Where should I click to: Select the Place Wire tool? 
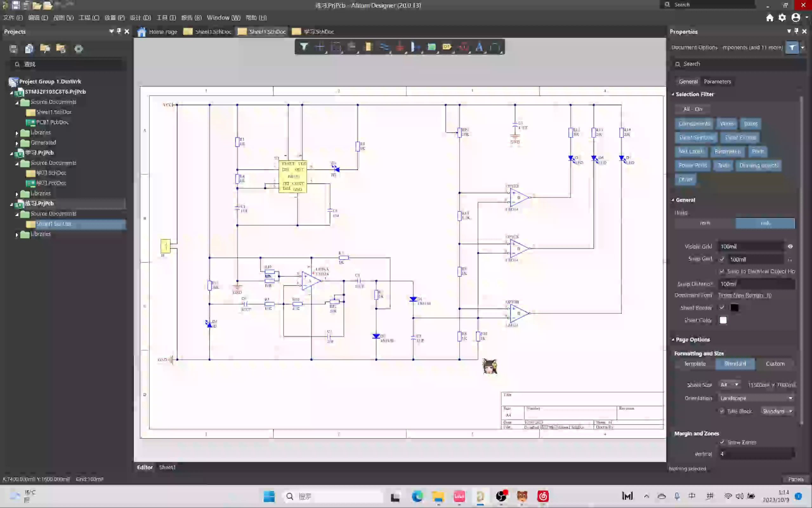[384, 47]
